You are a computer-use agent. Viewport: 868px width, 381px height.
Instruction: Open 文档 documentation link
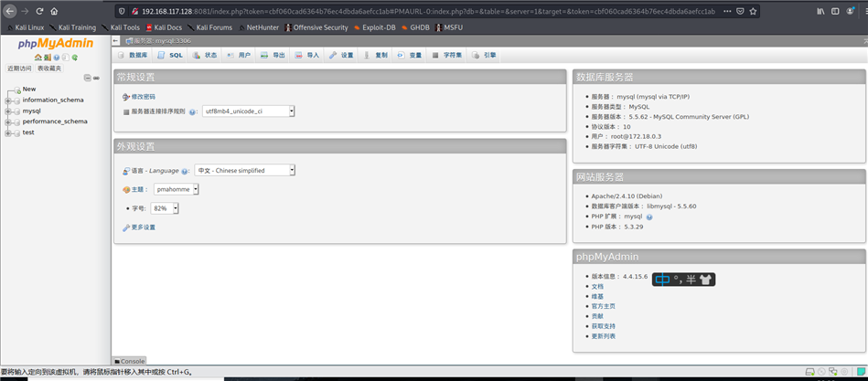(597, 287)
